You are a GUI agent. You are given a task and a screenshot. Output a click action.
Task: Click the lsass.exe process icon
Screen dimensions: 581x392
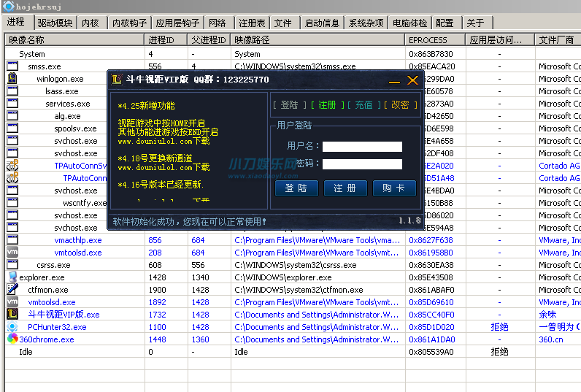pos(12,91)
